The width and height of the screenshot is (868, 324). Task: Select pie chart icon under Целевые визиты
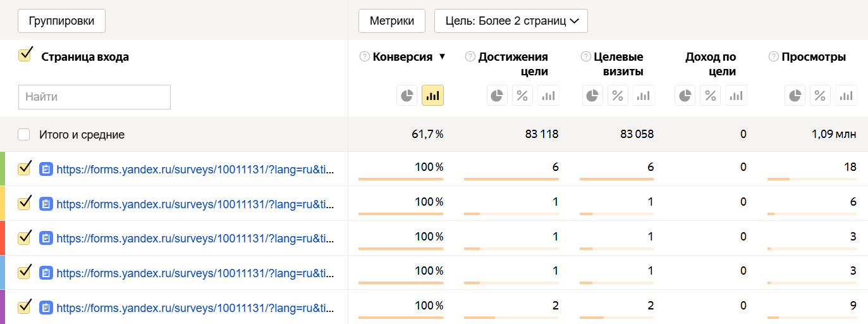[x=592, y=96]
